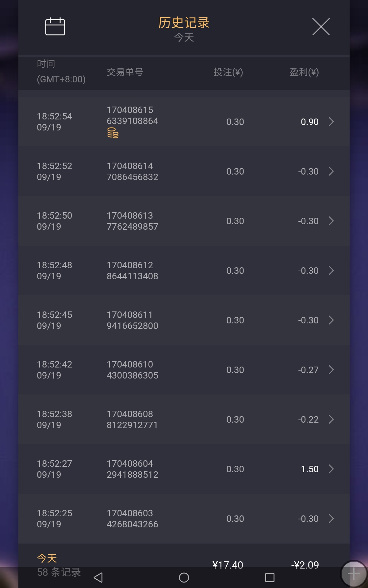Tap the gold coins icon under the first record

[x=113, y=133]
